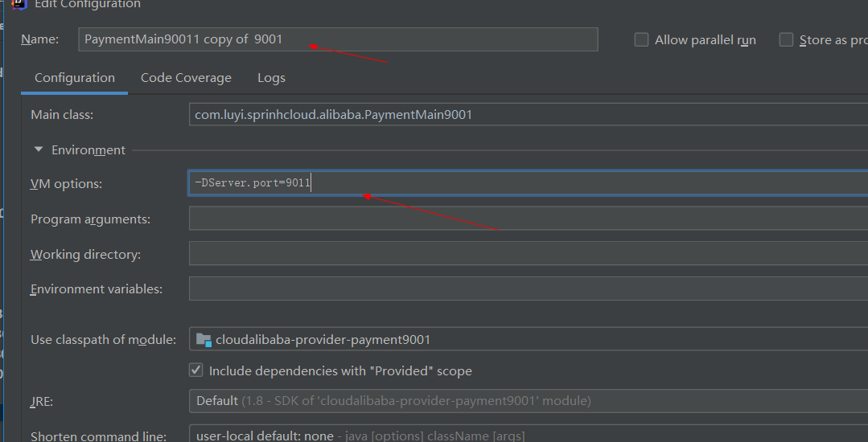Viewport: 868px width, 442px height.
Task: Click the Environment section label
Action: point(88,150)
